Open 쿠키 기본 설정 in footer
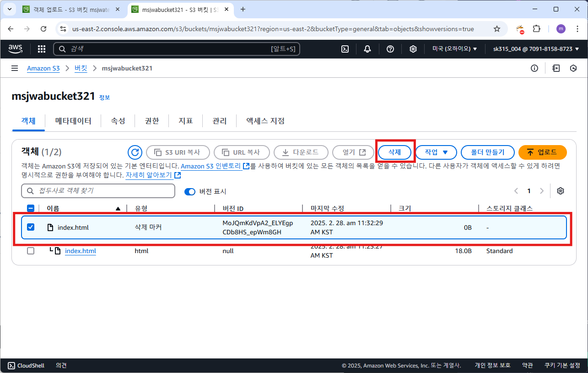Viewport: 588px width, 373px height. tap(562, 365)
